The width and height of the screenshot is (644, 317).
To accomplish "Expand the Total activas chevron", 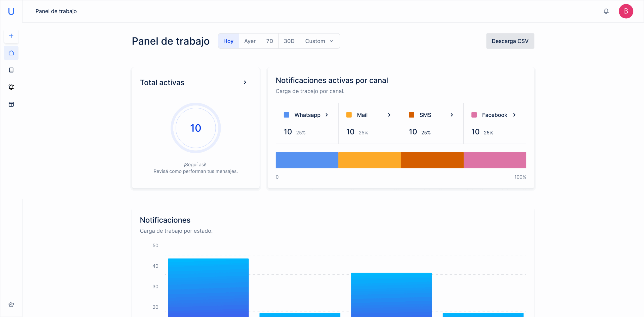I will pos(245,82).
